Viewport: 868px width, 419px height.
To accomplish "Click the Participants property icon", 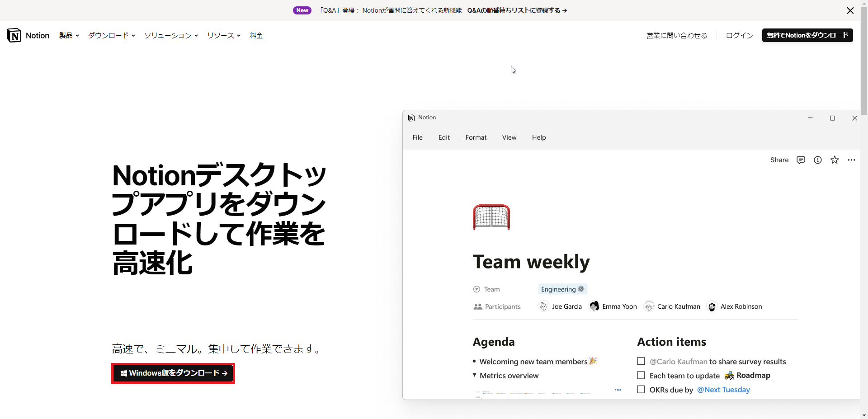I will point(478,306).
